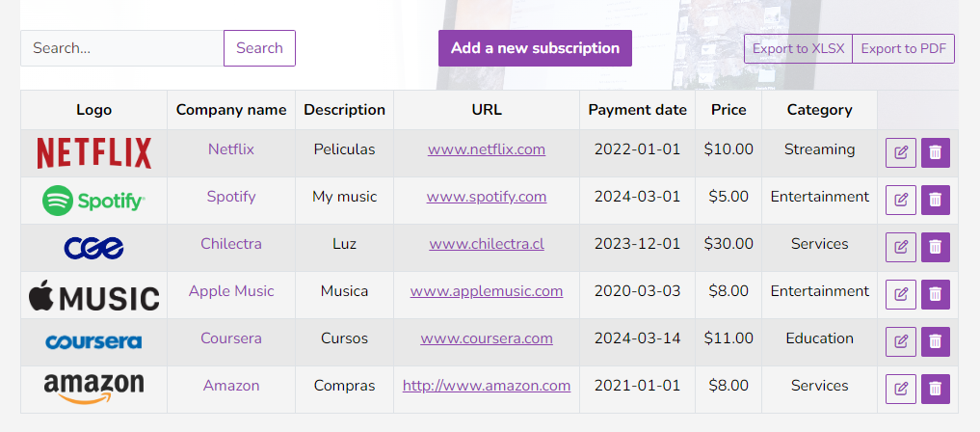The image size is (980, 432).
Task: Focus the Search text field
Action: (x=121, y=48)
